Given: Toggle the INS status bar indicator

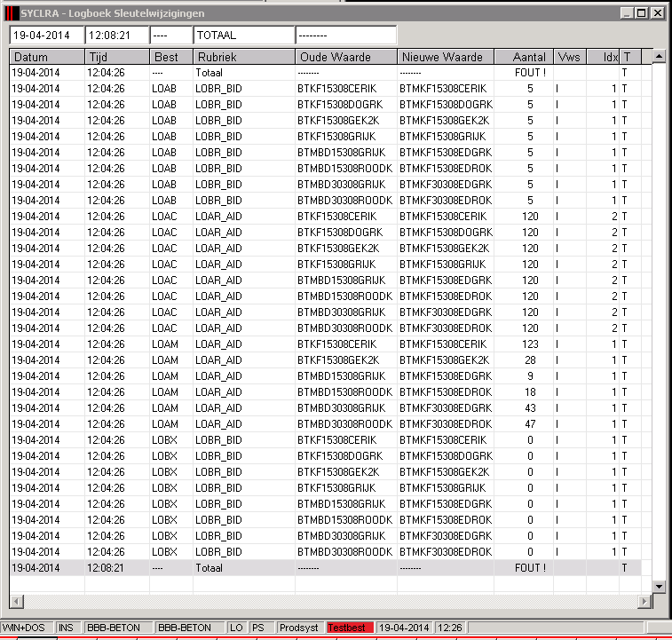Looking at the screenshot, I should coord(67,628).
